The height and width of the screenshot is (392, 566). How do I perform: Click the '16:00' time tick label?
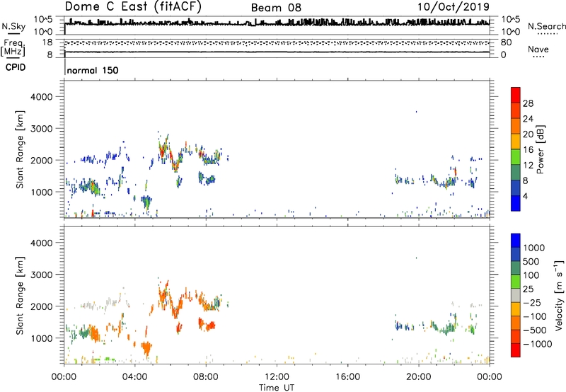coord(347,377)
